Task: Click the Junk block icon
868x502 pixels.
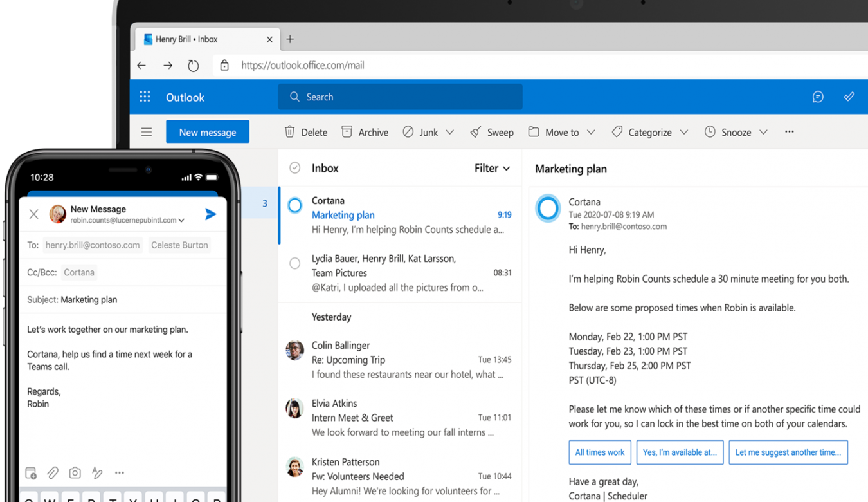Action: click(x=408, y=131)
